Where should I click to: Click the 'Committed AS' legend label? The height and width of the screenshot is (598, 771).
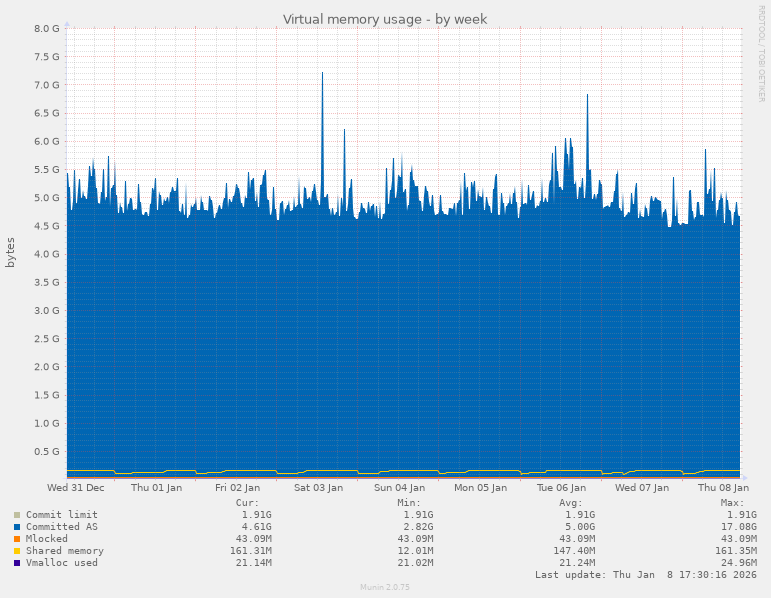[62, 526]
